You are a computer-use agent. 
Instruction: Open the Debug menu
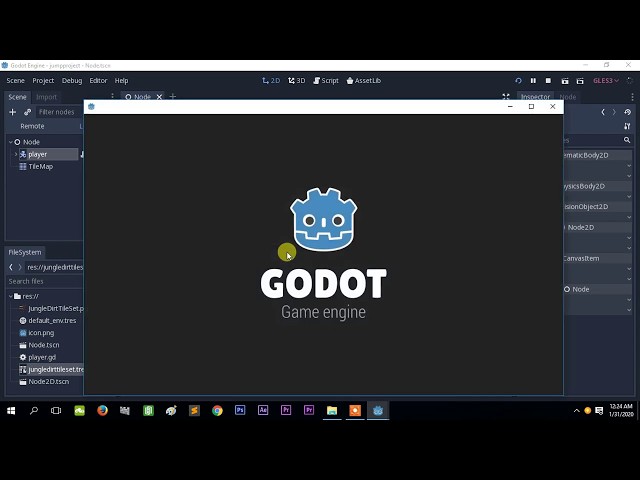tap(72, 81)
